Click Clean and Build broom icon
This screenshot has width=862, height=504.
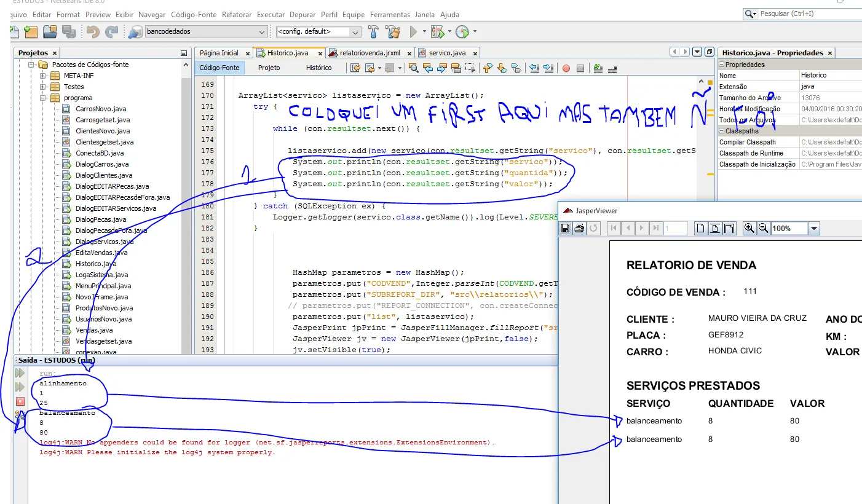tap(392, 31)
